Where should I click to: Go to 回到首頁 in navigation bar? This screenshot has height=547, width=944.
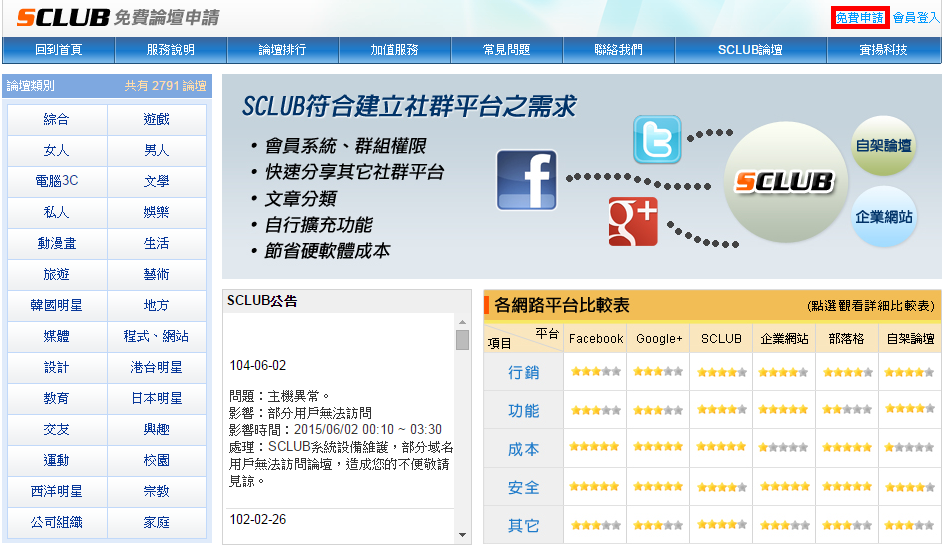point(58,50)
